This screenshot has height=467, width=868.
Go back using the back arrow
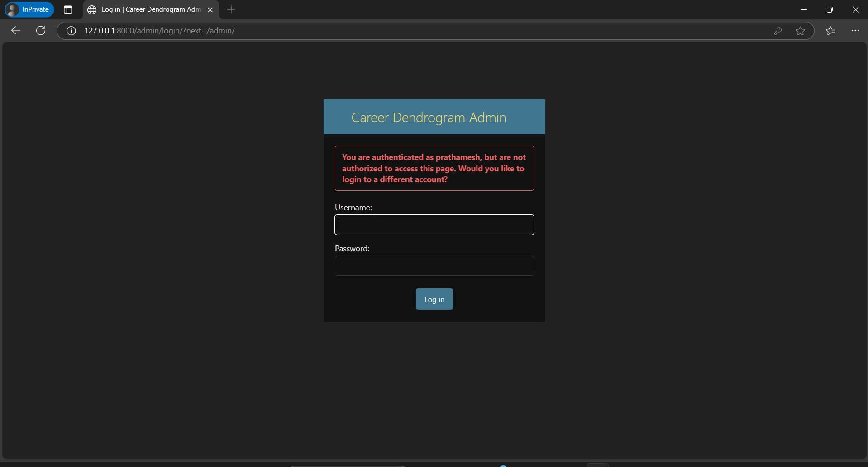click(x=16, y=31)
